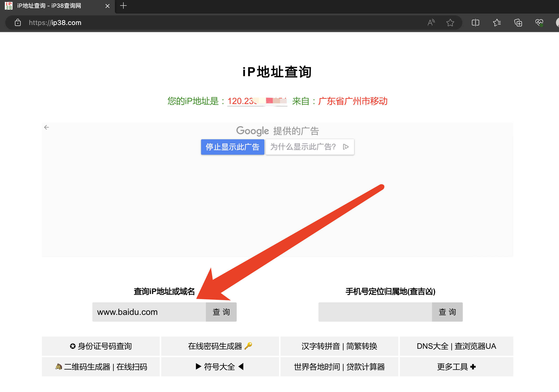Open the 身份证号码查询 link
The height and width of the screenshot is (392, 559).
click(x=101, y=346)
